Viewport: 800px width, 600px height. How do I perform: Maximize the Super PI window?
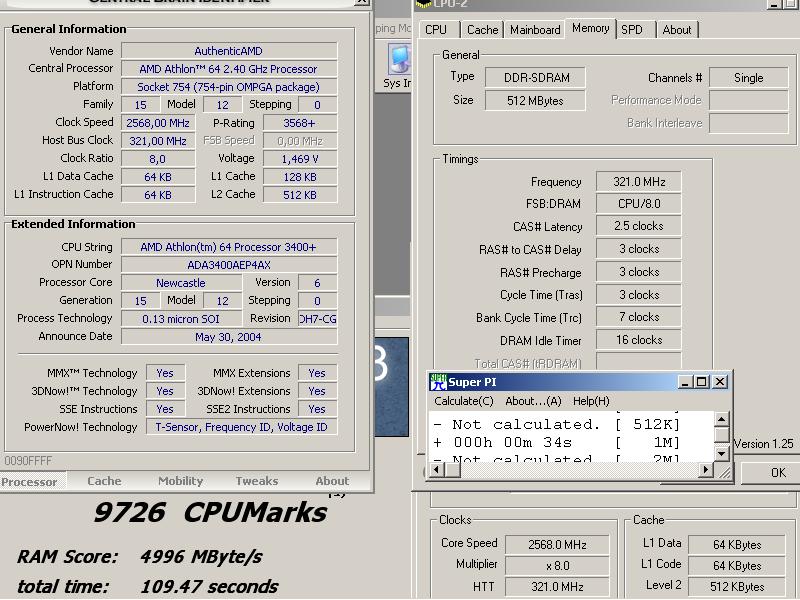(701, 382)
